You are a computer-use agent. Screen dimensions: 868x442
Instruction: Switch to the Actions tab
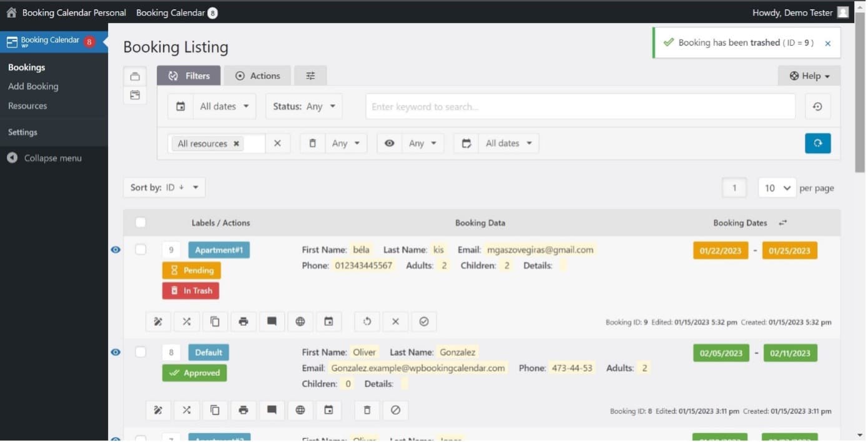click(x=257, y=76)
